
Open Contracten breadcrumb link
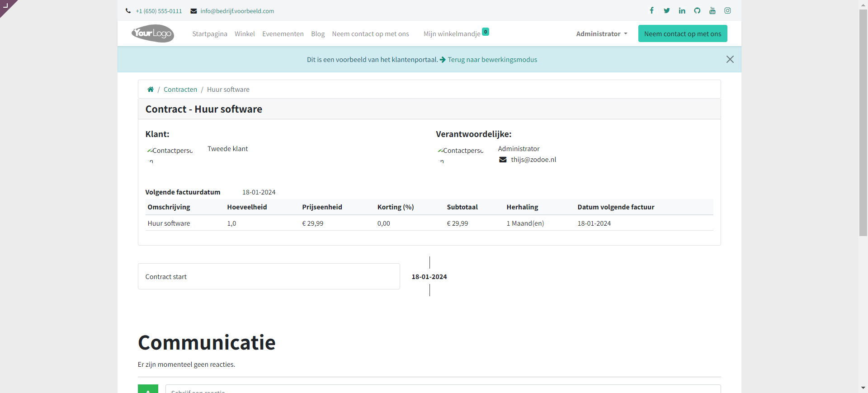pos(180,90)
